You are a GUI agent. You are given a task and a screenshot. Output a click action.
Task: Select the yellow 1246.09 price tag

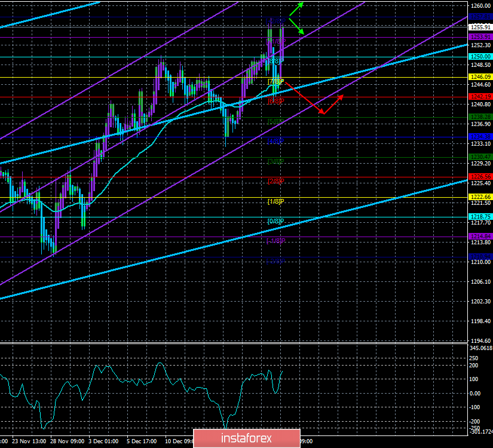(x=480, y=76)
